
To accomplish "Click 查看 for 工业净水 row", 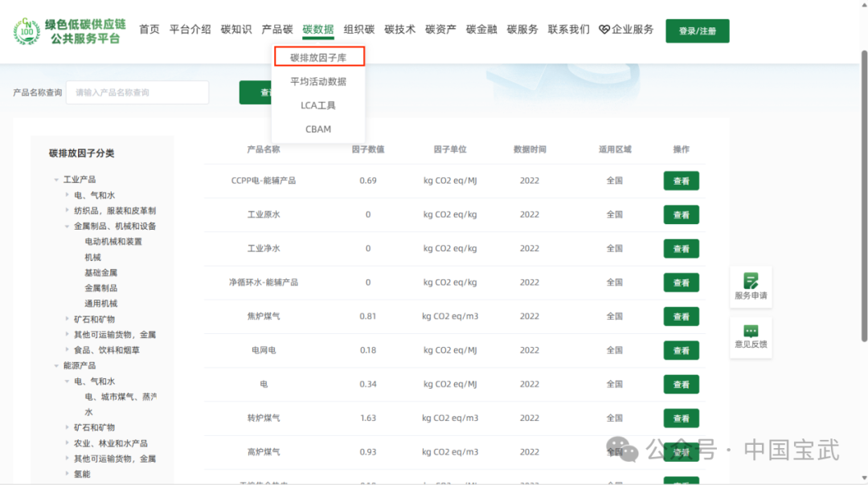I will [681, 249].
